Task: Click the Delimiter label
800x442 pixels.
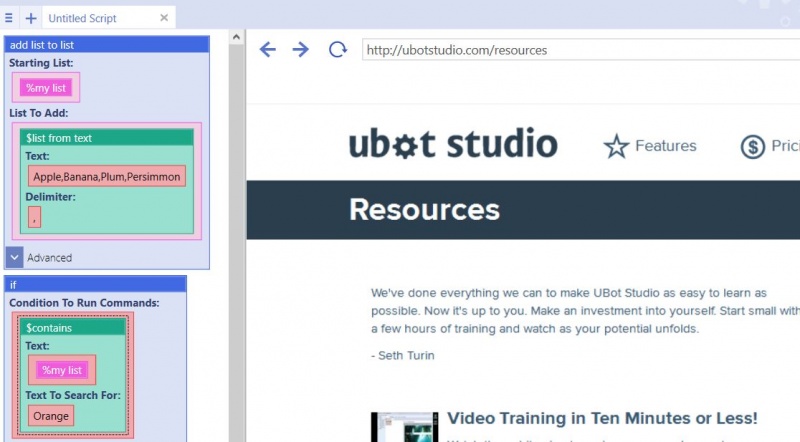Action: coord(51,197)
